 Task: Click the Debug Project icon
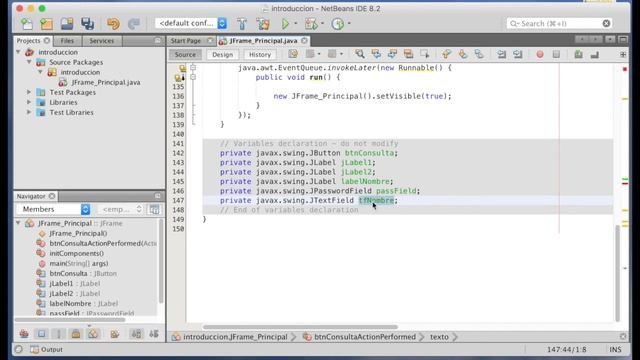click(311, 24)
